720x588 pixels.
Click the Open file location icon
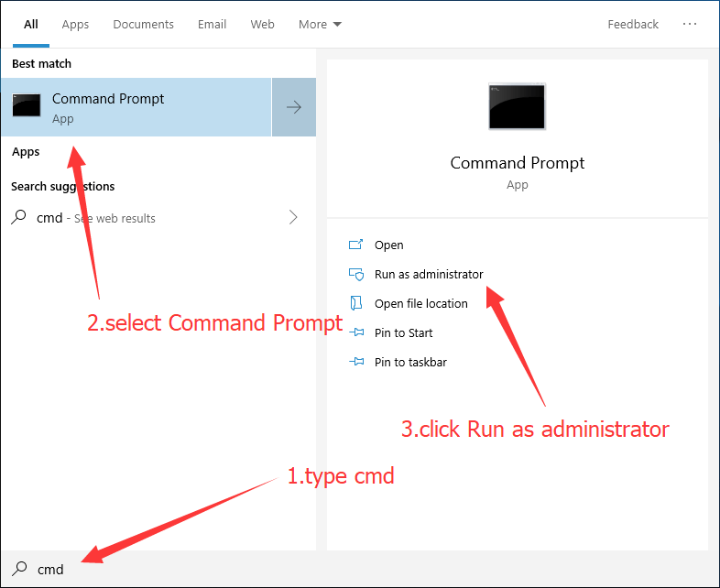tap(356, 303)
